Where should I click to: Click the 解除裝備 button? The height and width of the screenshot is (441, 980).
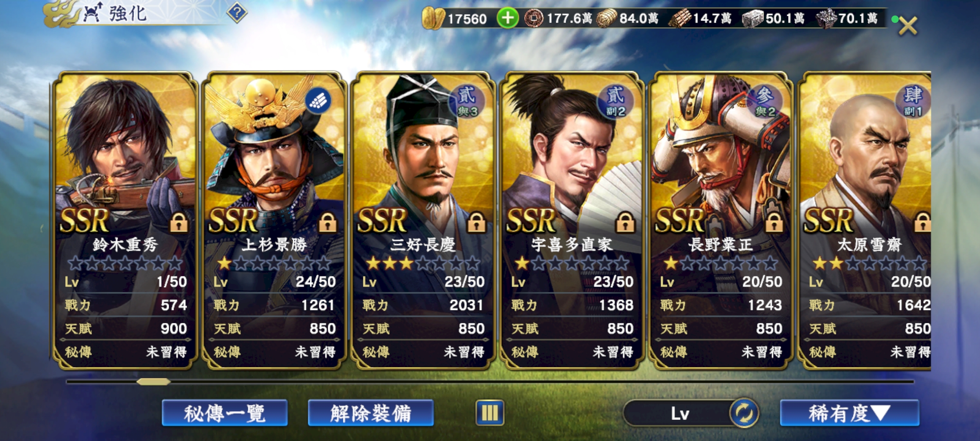coord(371,413)
